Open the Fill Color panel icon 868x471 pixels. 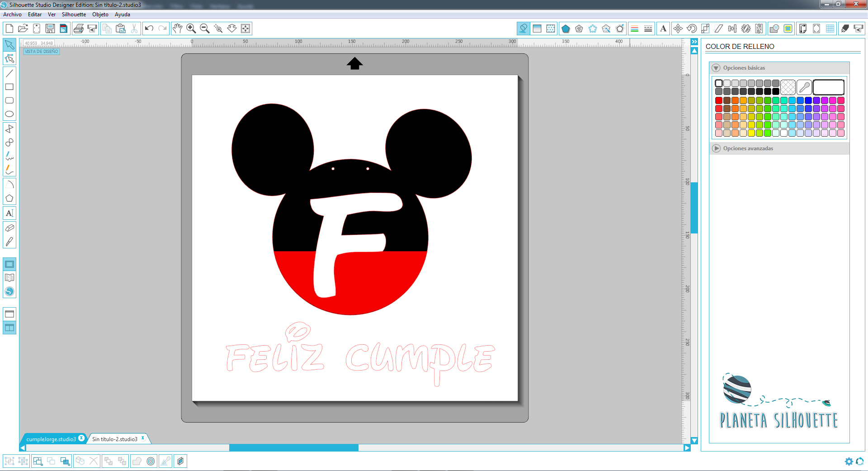(x=523, y=29)
